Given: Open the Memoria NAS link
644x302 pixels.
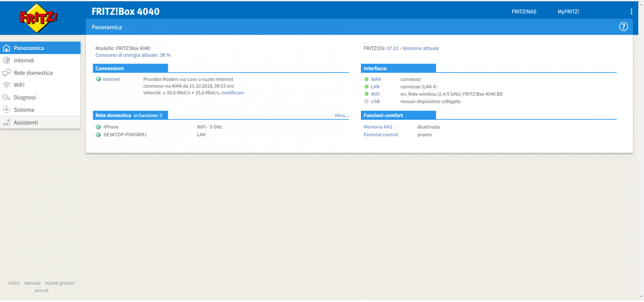Looking at the screenshot, I should point(378,127).
